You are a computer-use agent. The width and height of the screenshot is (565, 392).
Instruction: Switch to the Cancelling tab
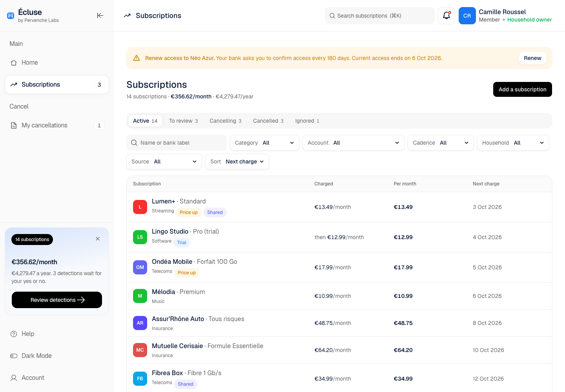tap(225, 121)
